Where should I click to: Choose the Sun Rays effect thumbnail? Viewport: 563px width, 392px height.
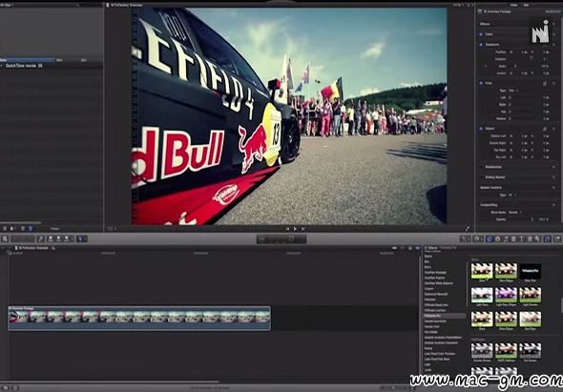point(530,320)
